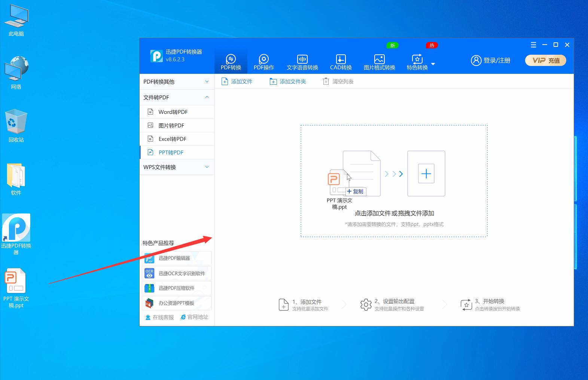Viewport: 588px width, 380px height.
Task: Collapse the 文件转PDF section
Action: click(177, 97)
